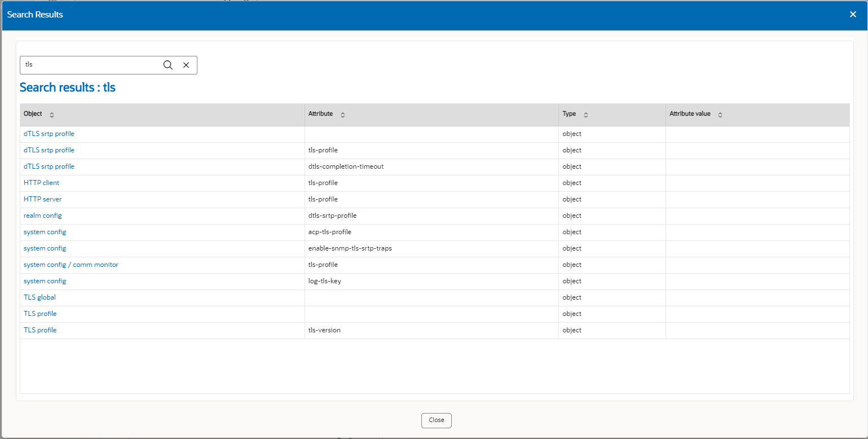This screenshot has width=868, height=439.
Task: Click the magnifying glass search icon
Action: pyautogui.click(x=168, y=65)
